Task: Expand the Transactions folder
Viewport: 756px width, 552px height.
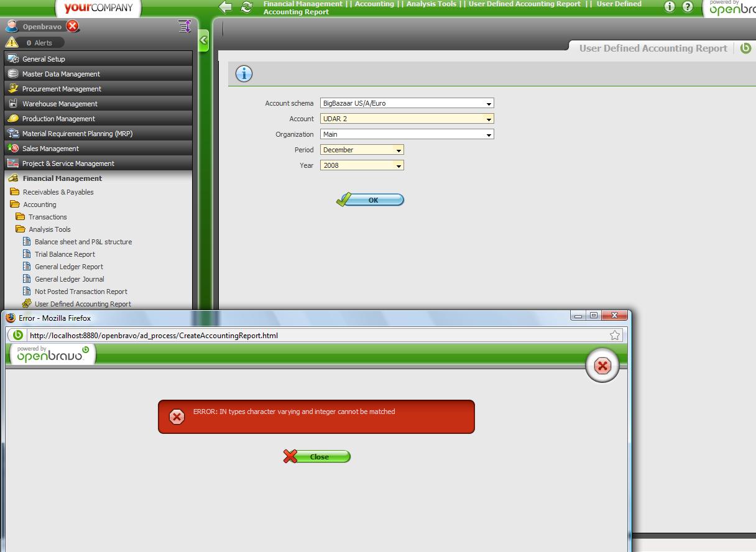Action: point(47,217)
